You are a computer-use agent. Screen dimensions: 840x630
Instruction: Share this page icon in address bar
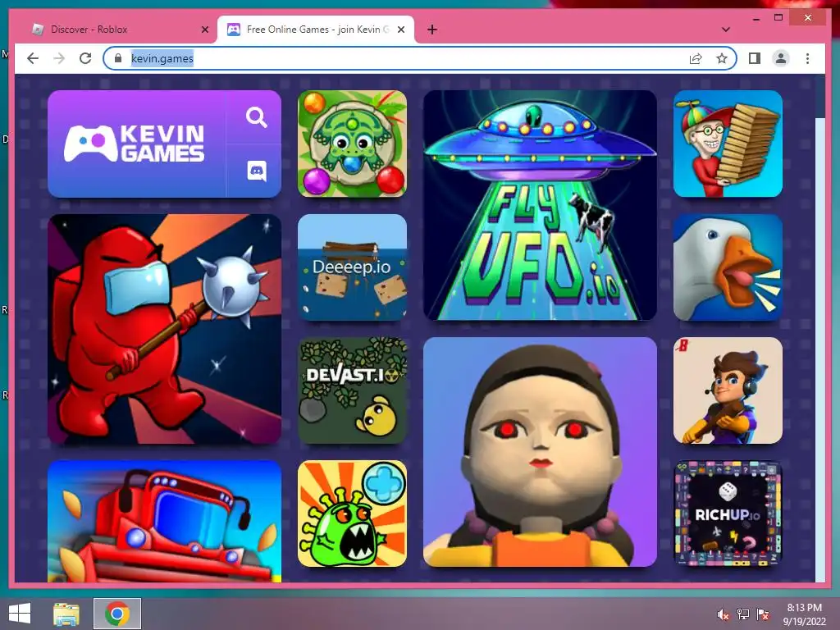tap(696, 58)
